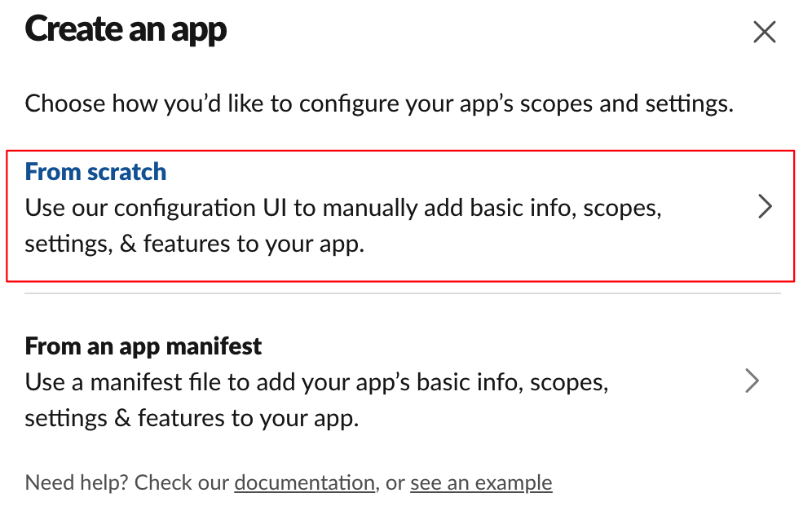Image resolution: width=812 pixels, height=515 pixels.
Task: Click 'settings, & features to your app.' under From scratch
Action: click(x=195, y=244)
